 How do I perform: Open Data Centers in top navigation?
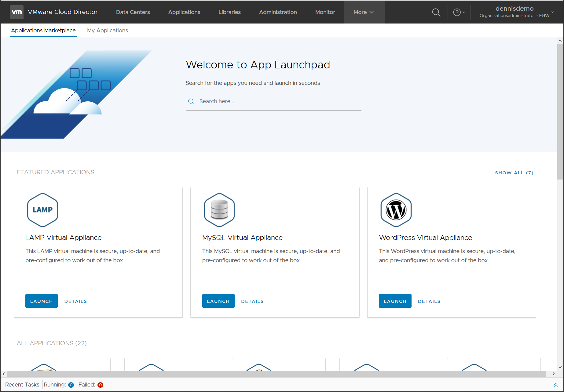tap(133, 12)
